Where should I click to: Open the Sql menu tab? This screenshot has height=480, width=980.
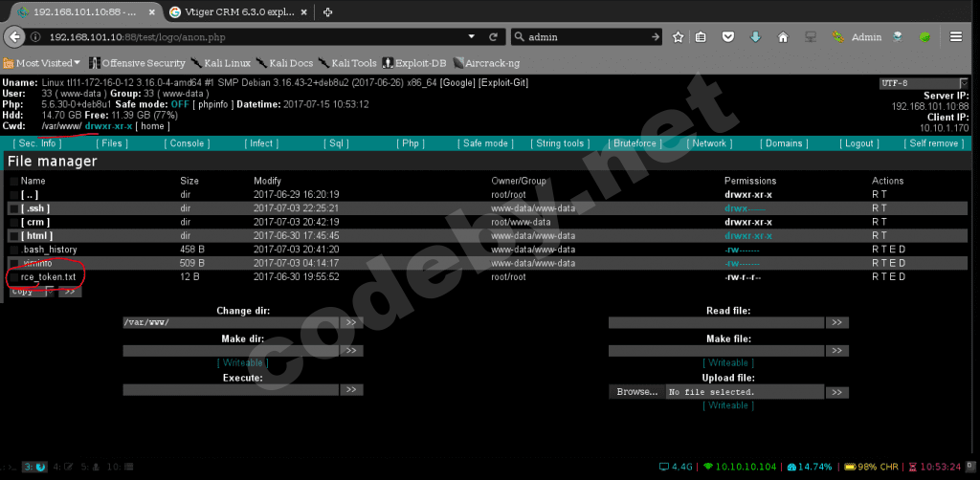(336, 143)
